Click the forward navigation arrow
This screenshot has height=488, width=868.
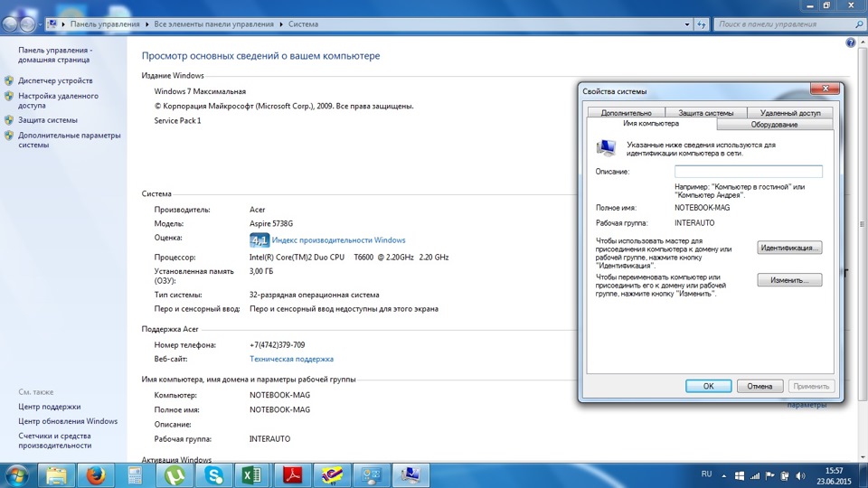(x=26, y=24)
